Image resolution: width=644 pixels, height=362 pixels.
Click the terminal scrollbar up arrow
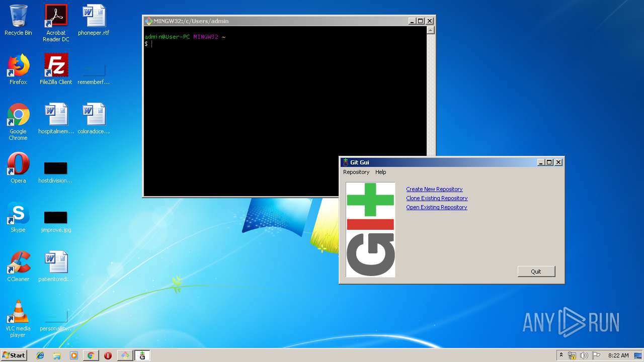coord(430,30)
